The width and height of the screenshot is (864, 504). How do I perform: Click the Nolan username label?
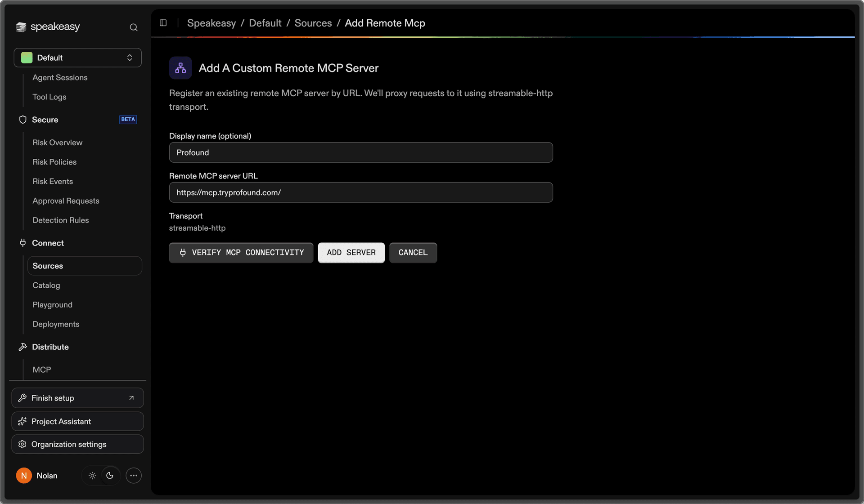(x=47, y=476)
